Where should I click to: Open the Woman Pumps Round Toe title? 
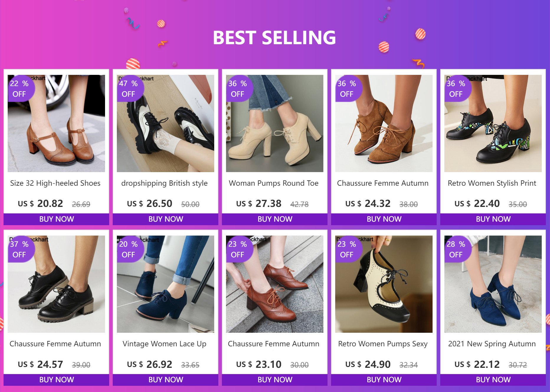pos(274,183)
